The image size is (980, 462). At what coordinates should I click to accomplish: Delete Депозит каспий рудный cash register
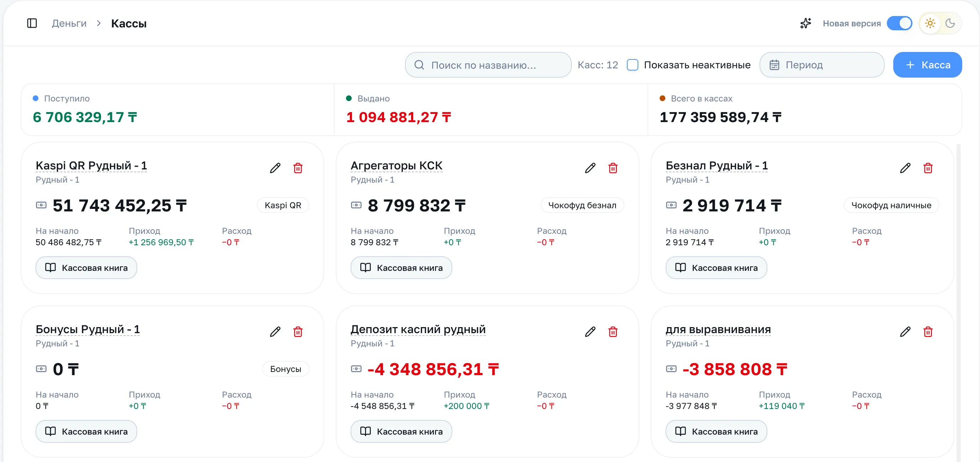point(613,332)
